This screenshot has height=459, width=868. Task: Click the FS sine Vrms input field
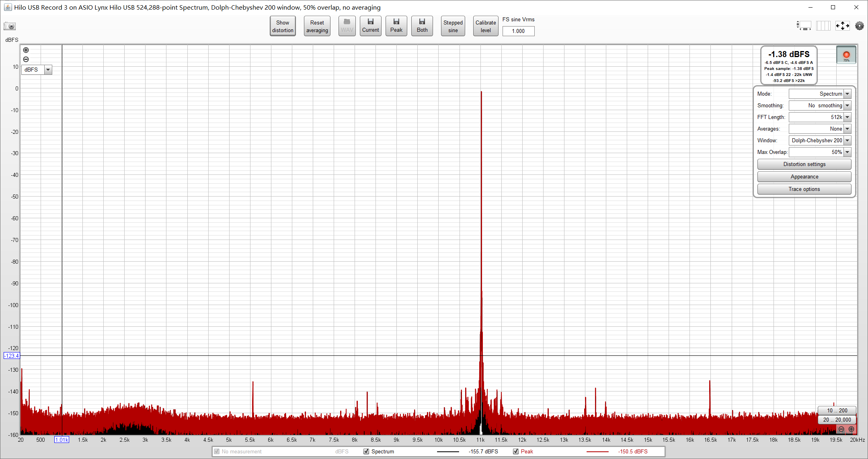click(x=518, y=31)
